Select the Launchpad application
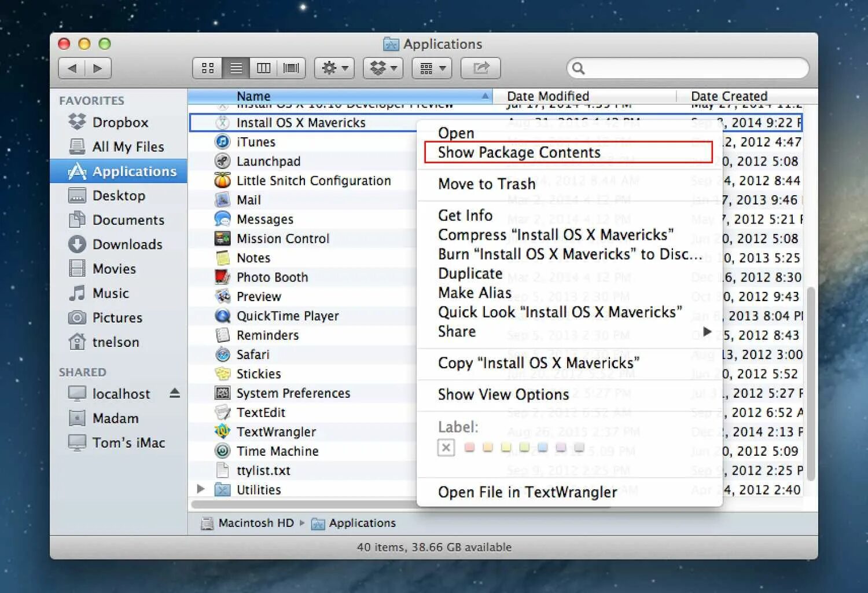The height and width of the screenshot is (593, 868). (301, 161)
